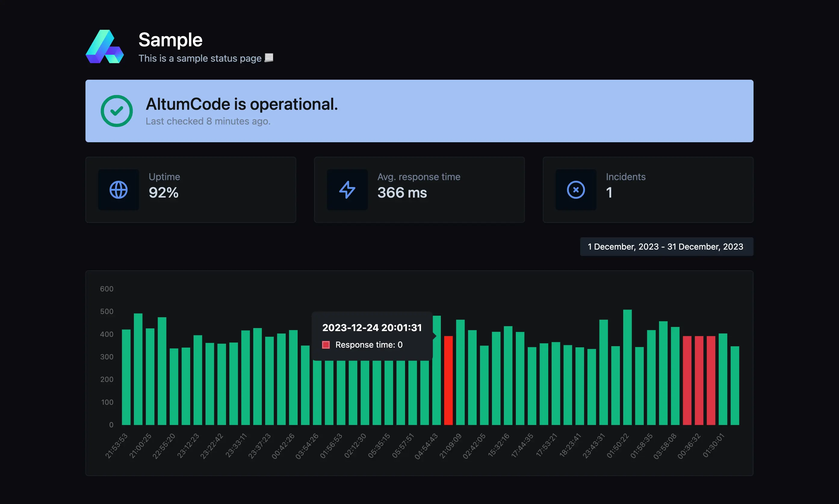Click the 366 ms response time value
Image resolution: width=839 pixels, height=504 pixels.
point(402,192)
